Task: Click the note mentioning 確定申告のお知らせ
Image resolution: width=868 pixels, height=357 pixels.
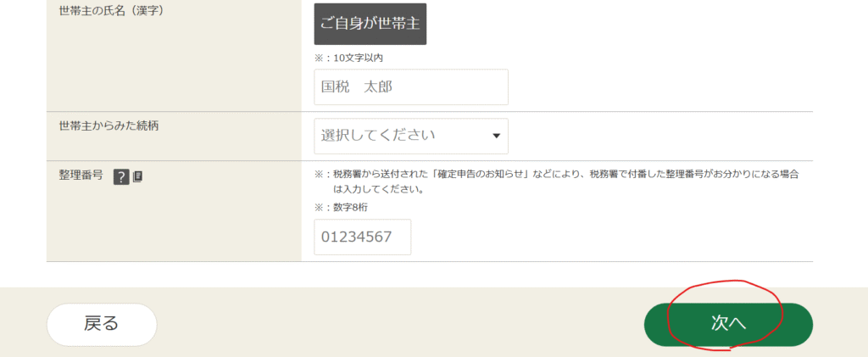Action: pos(558,174)
